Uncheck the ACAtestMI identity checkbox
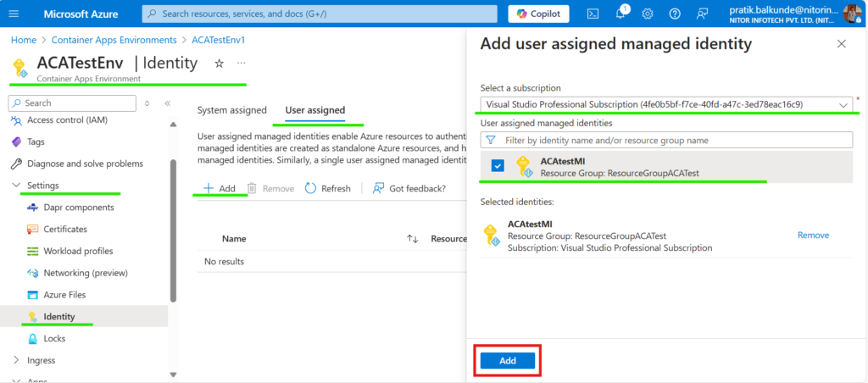The image size is (868, 383). coord(498,166)
